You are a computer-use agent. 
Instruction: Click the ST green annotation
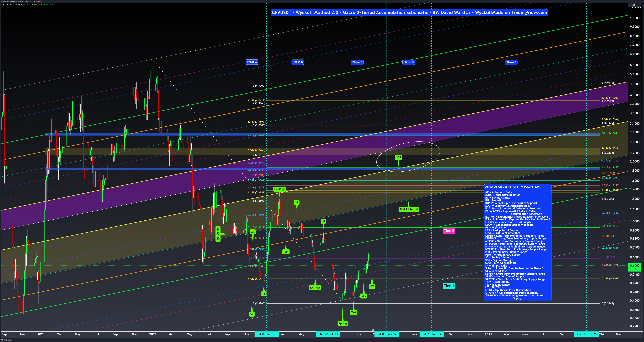pos(264,294)
